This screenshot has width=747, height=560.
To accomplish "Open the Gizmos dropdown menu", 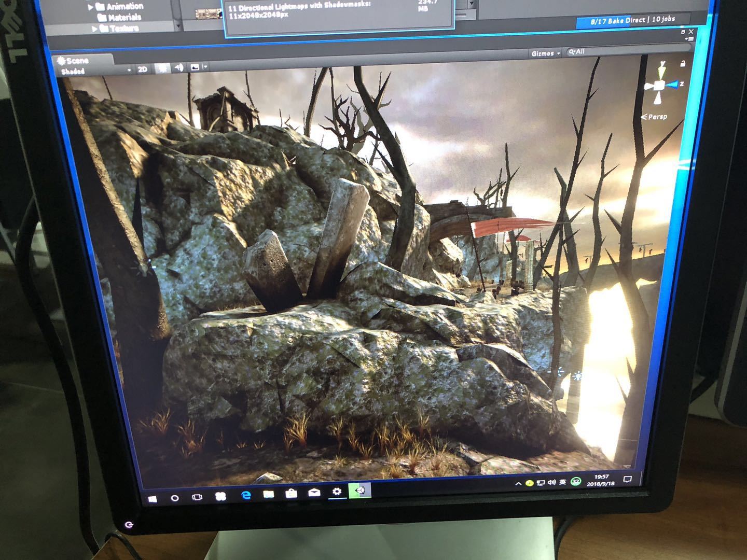I will click(x=545, y=53).
